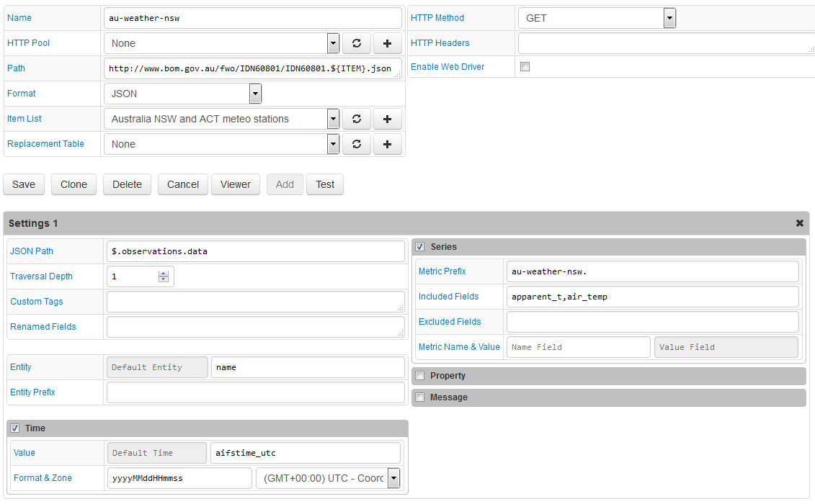Open the Viewer

236,184
